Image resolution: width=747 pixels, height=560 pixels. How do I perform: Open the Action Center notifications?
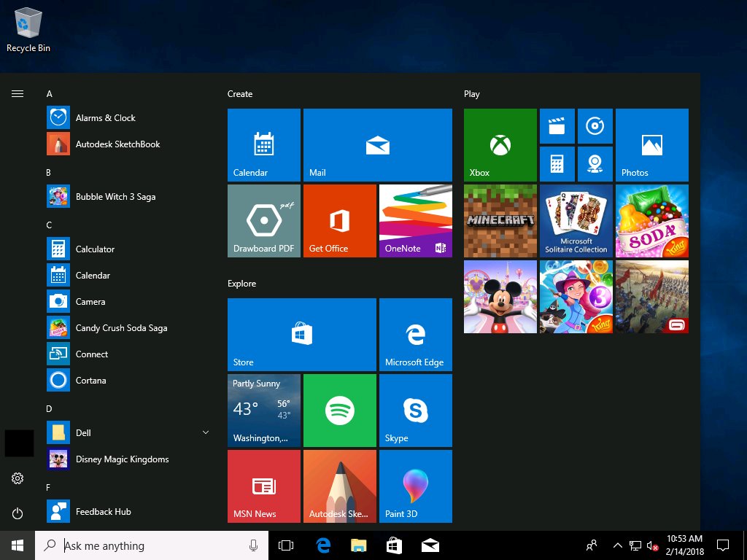tap(723, 545)
